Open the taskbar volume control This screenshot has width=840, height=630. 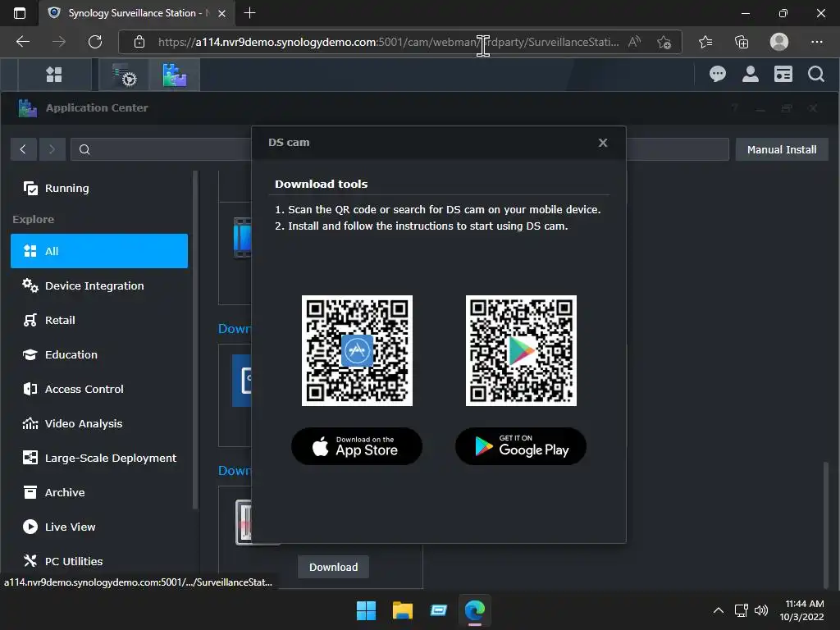(x=760, y=610)
